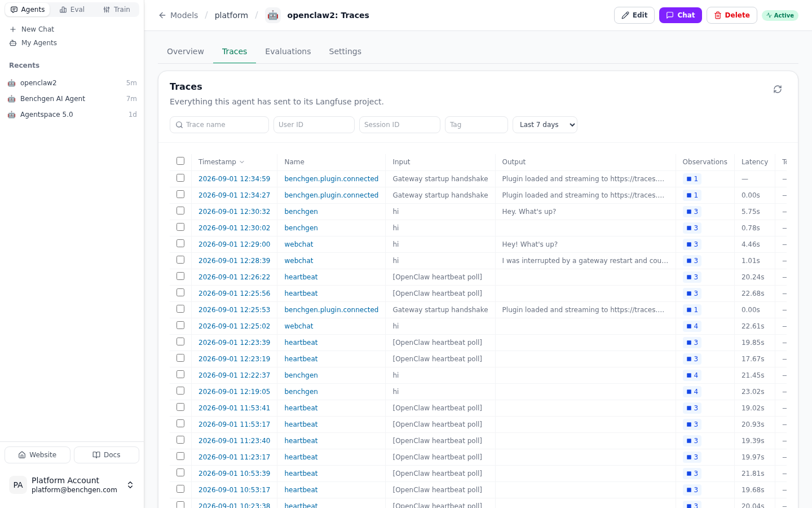Click the PA account avatar
The image size is (812, 508).
pos(18,485)
